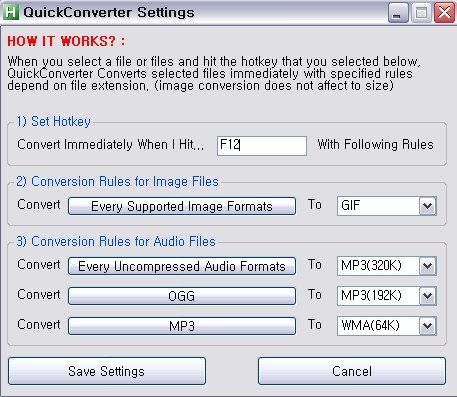Click the '1) Set Hotkey' group label
This screenshot has height=397, width=457.
[x=54, y=121]
